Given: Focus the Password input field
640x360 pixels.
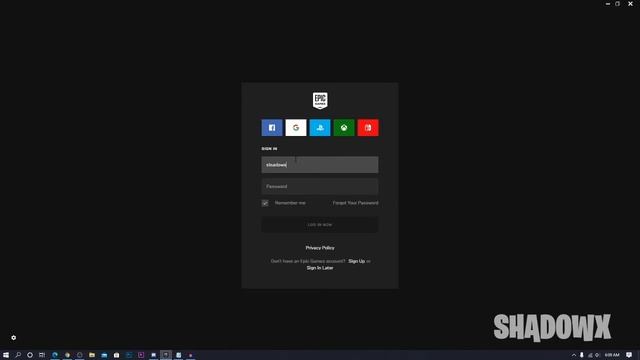Looking at the screenshot, I should click(320, 187).
